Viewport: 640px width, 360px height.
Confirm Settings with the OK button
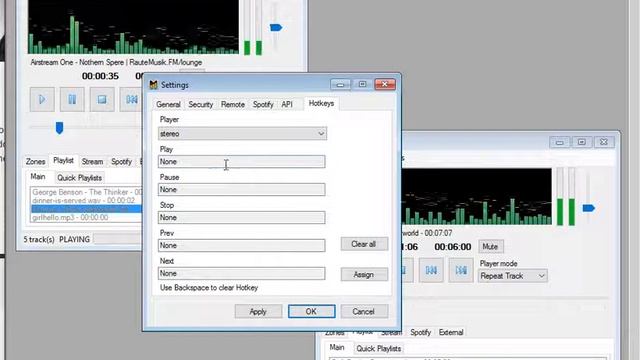[x=311, y=311]
